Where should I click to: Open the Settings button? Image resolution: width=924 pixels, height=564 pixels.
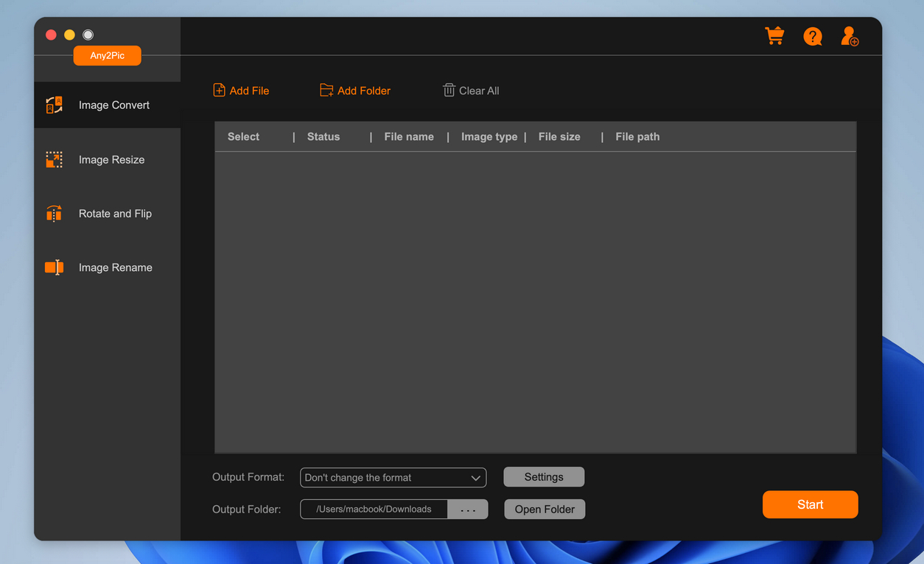pyautogui.click(x=544, y=476)
